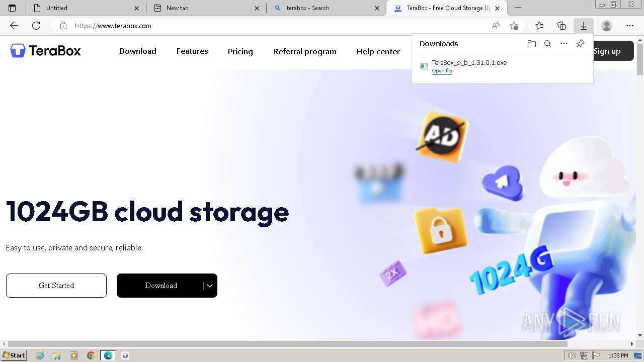Screen dimensions: 644x362
Task: Click the Get Started button
Action: [x=56, y=286]
